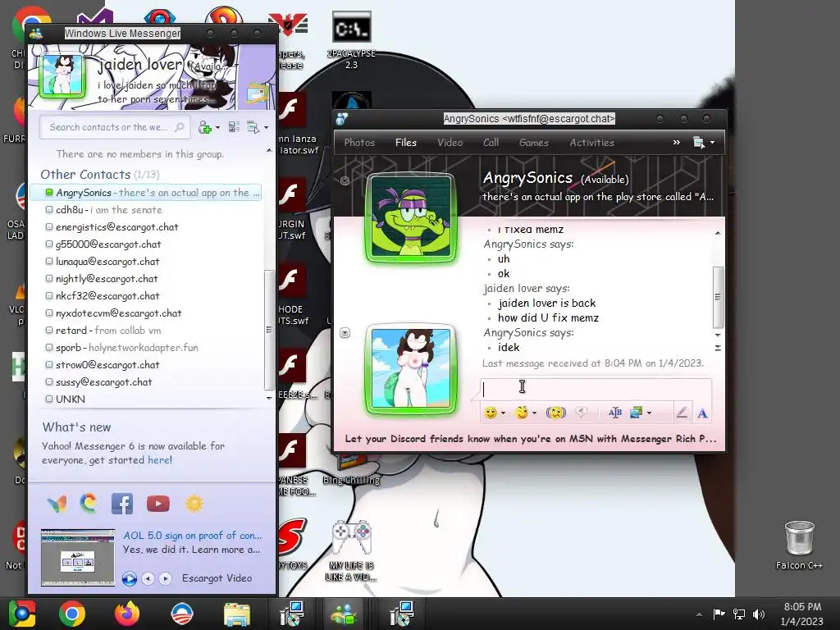Send a nudge with the nudge icon
The height and width of the screenshot is (630, 840).
tap(555, 413)
